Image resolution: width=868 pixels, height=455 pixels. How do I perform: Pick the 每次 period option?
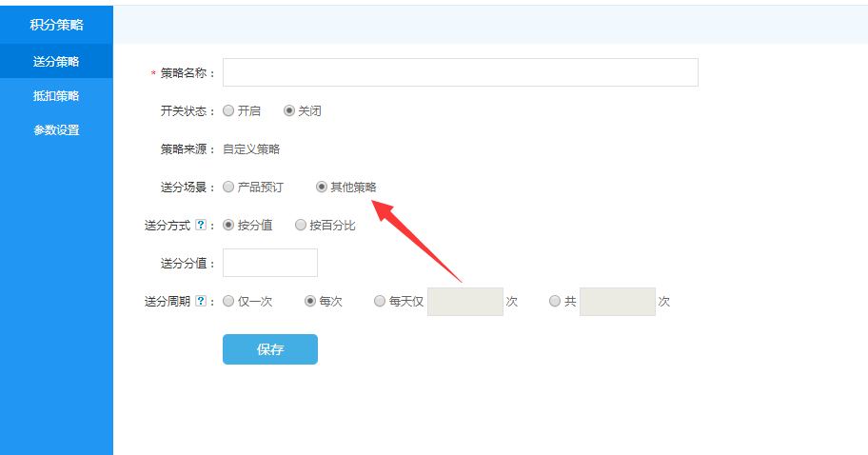tap(310, 302)
